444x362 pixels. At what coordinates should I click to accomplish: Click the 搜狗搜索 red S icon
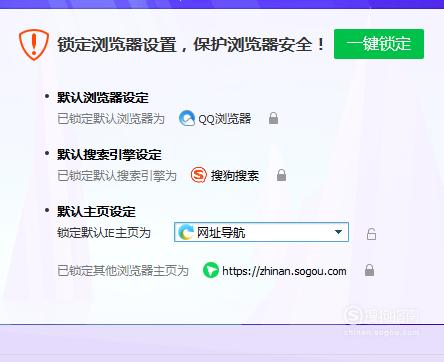(199, 175)
